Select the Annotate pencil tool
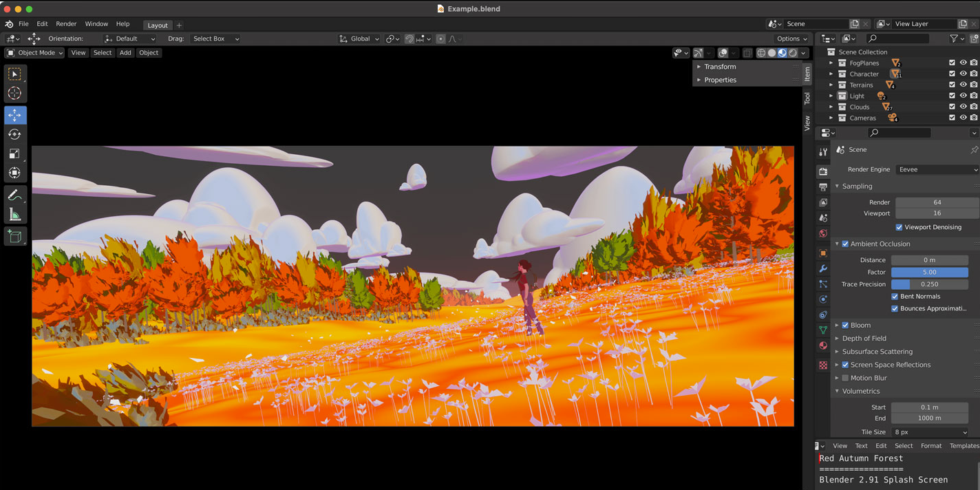This screenshot has width=980, height=490. (14, 195)
